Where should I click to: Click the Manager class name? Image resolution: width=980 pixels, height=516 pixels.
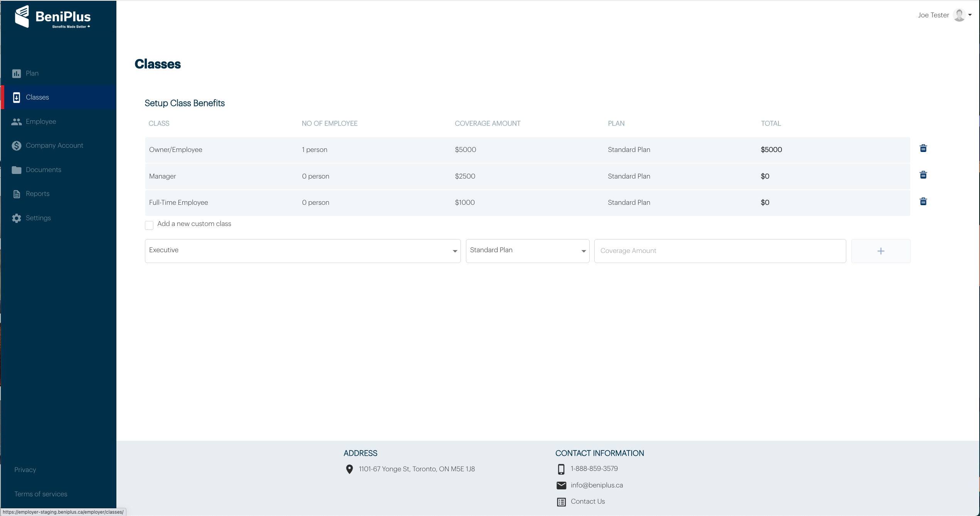pyautogui.click(x=162, y=176)
